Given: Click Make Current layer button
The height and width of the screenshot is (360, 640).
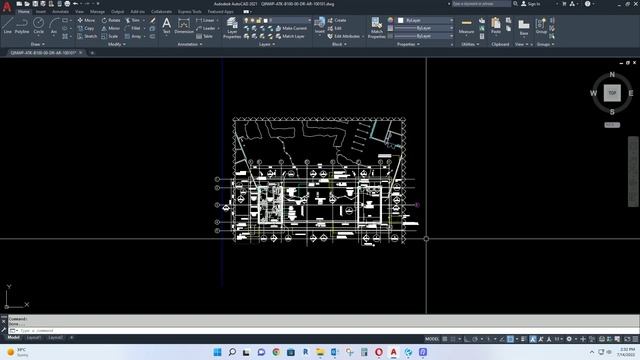Looking at the screenshot, I should tap(291, 28).
